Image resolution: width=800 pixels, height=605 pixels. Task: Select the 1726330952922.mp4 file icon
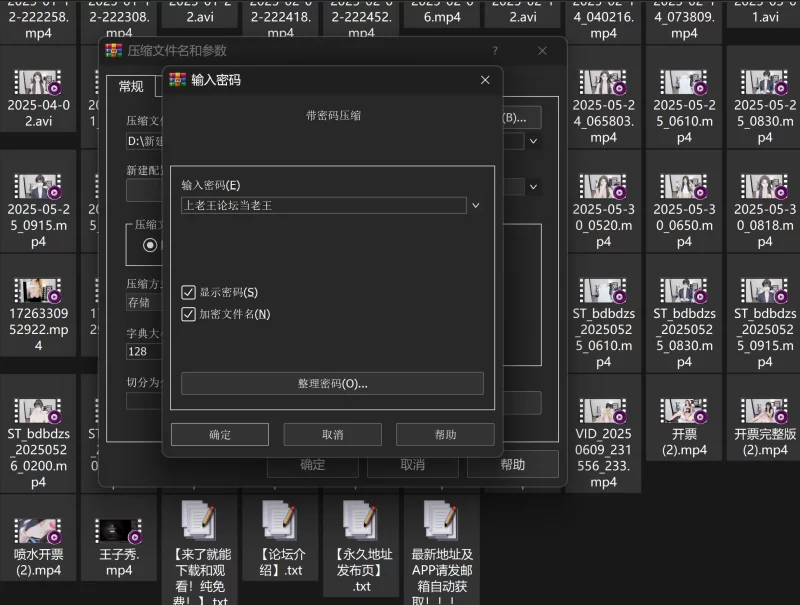point(38,289)
